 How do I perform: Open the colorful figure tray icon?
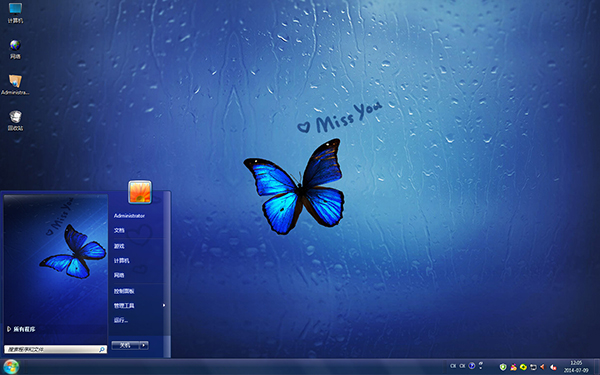click(x=514, y=367)
